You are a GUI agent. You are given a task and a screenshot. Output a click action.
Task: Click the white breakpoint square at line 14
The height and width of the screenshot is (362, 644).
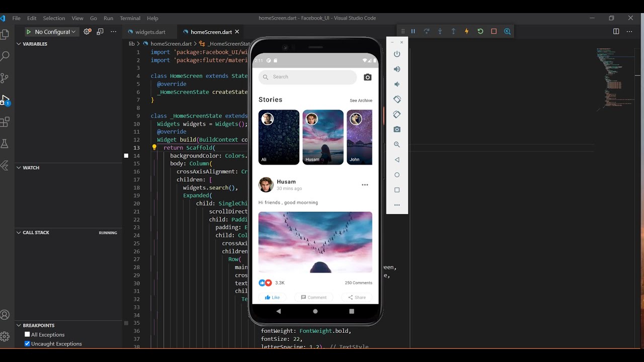pos(126,156)
